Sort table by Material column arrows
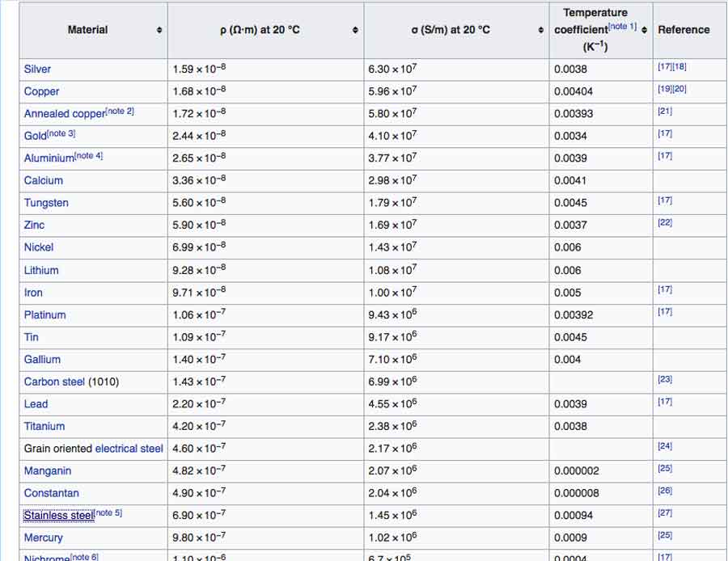The height and width of the screenshot is (561, 728). point(159,30)
